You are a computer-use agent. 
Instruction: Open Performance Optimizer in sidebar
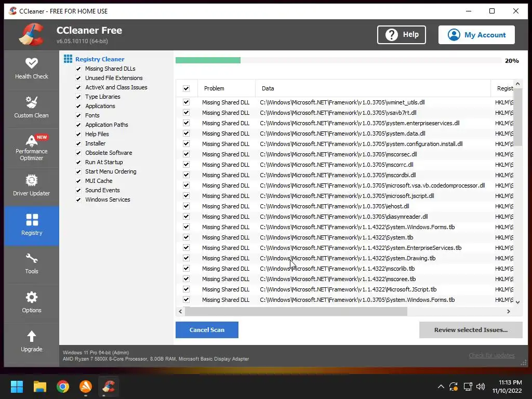(x=32, y=148)
